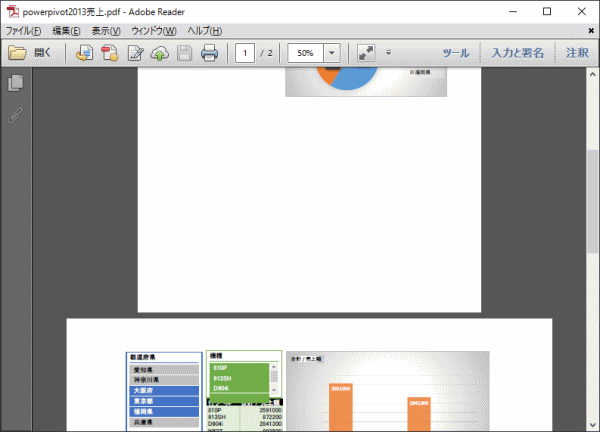Click the 東京都 slicer item in the page
The height and width of the screenshot is (432, 600).
[164, 401]
